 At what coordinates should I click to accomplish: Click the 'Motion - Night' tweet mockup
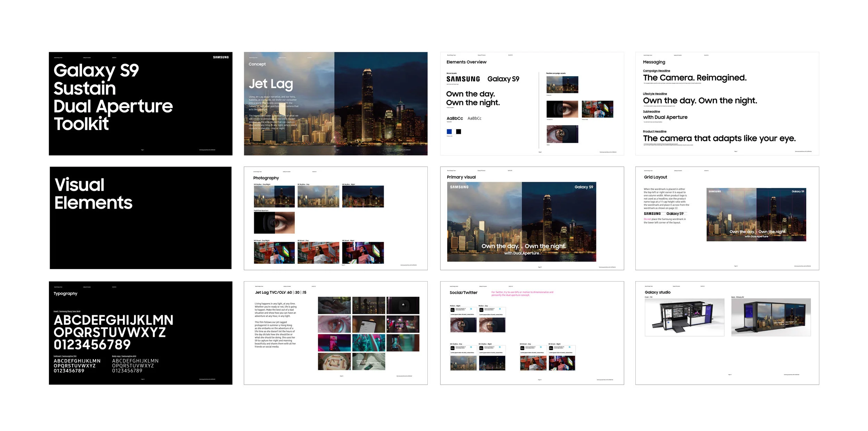click(x=463, y=320)
